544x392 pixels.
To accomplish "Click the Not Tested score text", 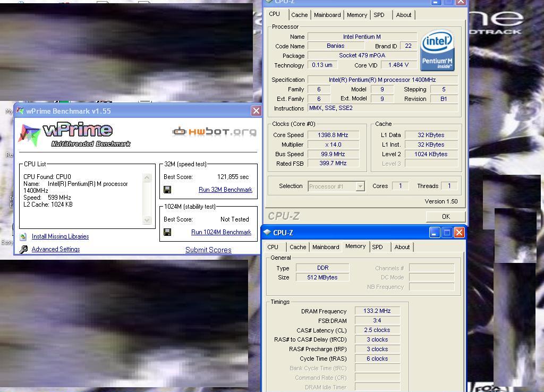I will coord(234,219).
